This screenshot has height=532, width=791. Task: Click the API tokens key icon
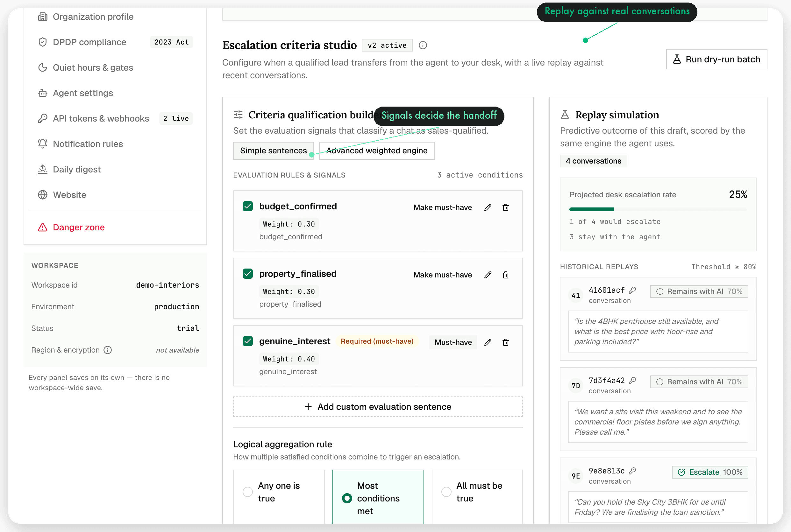point(42,118)
